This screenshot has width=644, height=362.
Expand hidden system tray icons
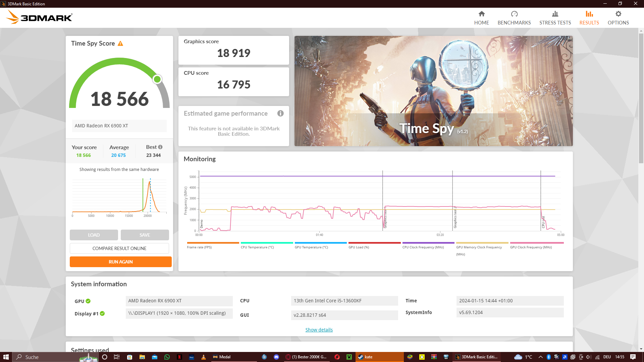pos(540,357)
